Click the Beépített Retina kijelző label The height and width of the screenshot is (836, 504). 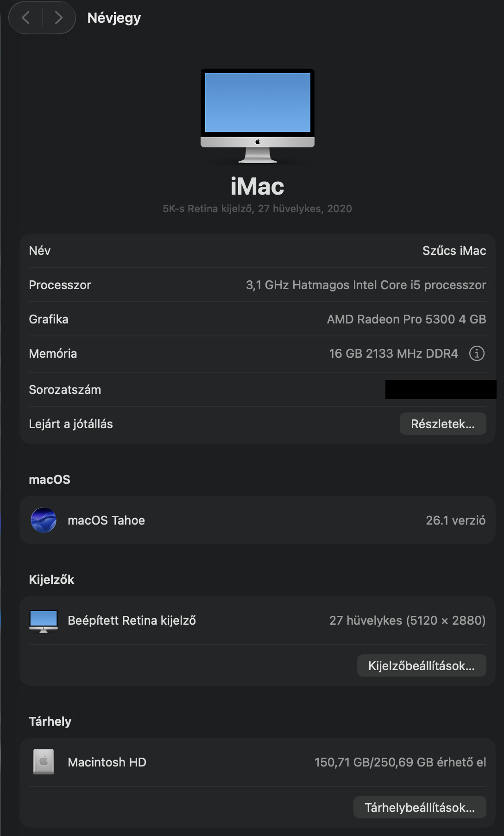[132, 621]
